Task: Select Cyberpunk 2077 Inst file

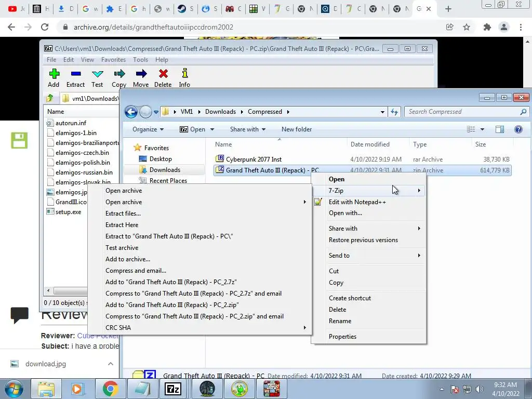Action: (x=254, y=159)
